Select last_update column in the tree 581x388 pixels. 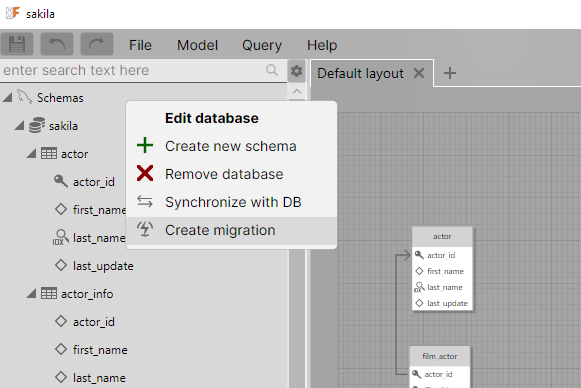pyautogui.click(x=103, y=266)
